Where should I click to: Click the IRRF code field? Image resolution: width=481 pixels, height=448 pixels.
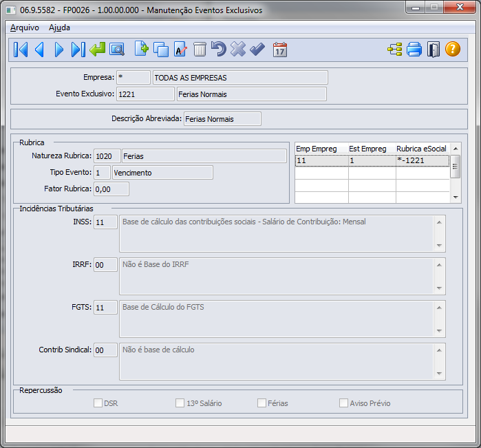[x=105, y=264]
